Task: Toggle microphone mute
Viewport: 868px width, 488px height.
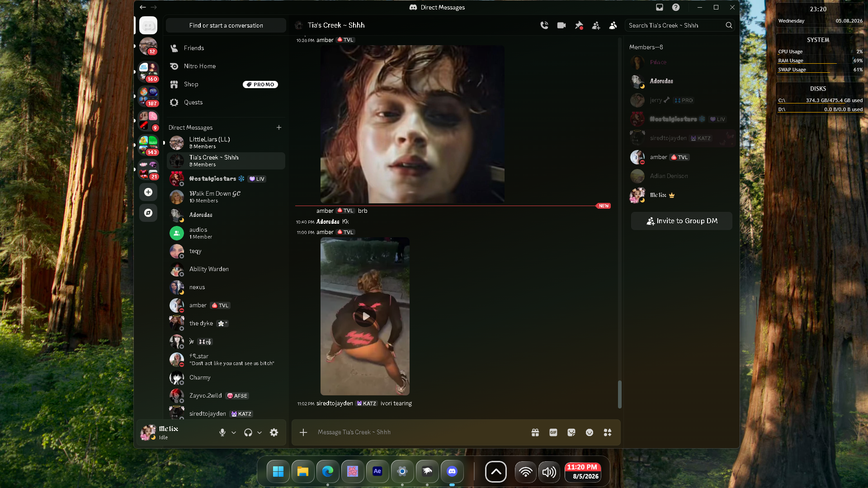Action: coord(222,432)
